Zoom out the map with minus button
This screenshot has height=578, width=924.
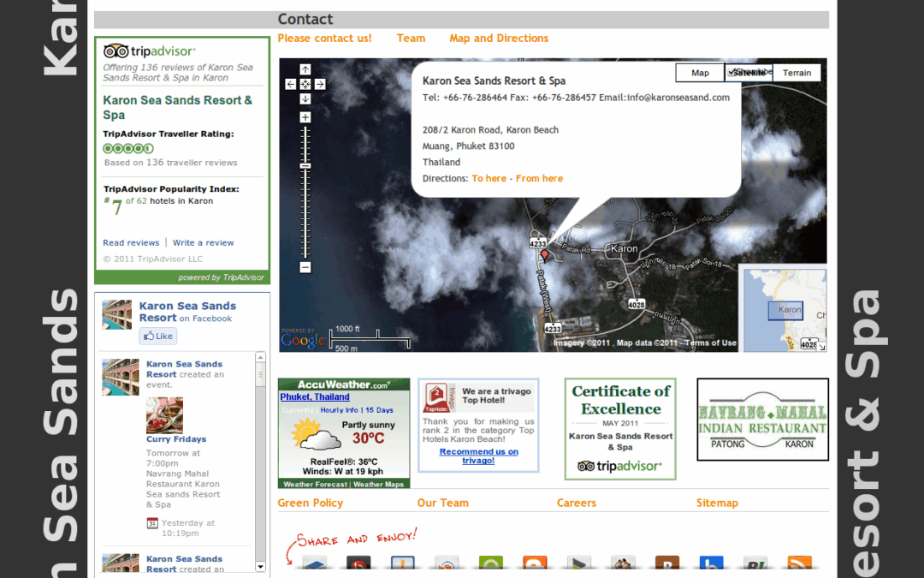(x=305, y=267)
